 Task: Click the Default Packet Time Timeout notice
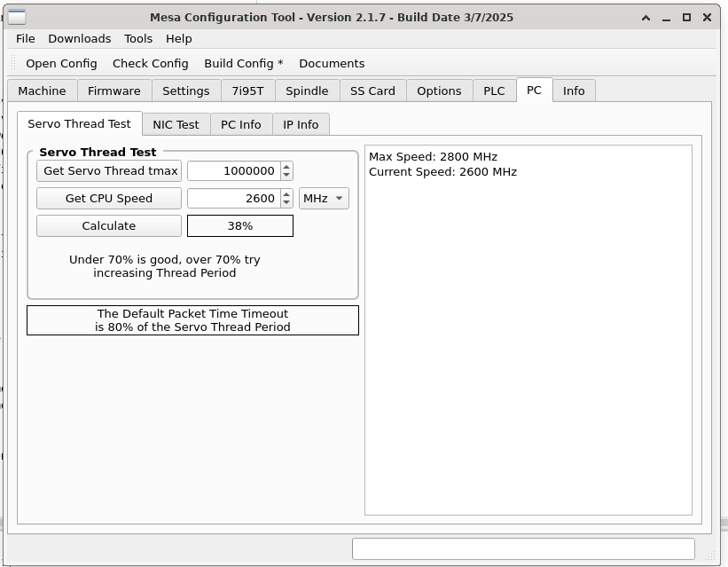click(x=192, y=320)
